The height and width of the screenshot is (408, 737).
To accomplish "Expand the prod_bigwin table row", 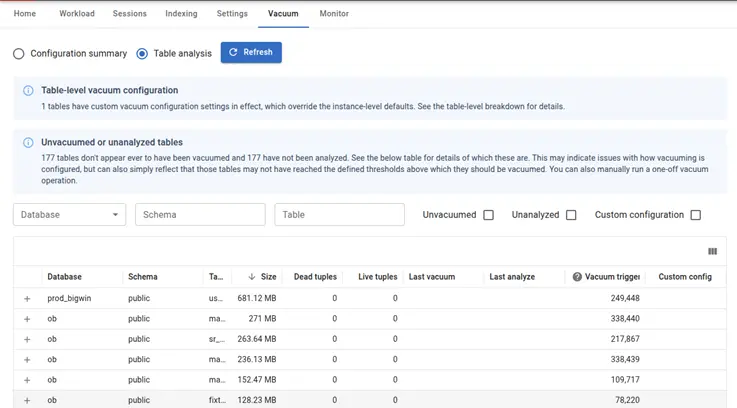I will [27, 299].
